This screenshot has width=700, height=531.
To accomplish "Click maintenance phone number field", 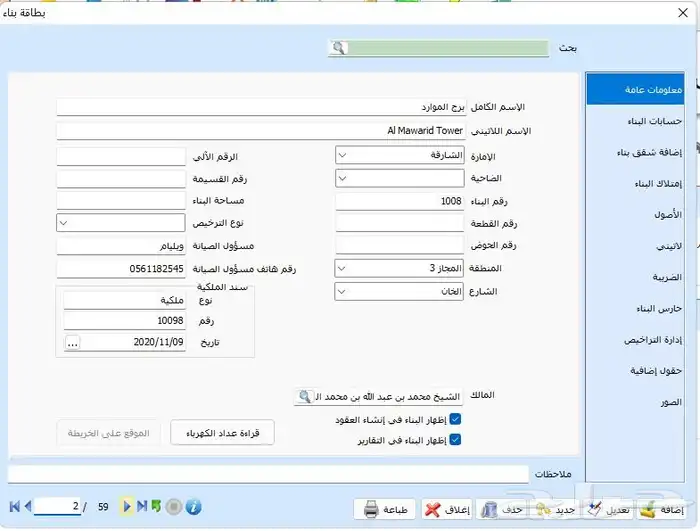I will 121,269.
